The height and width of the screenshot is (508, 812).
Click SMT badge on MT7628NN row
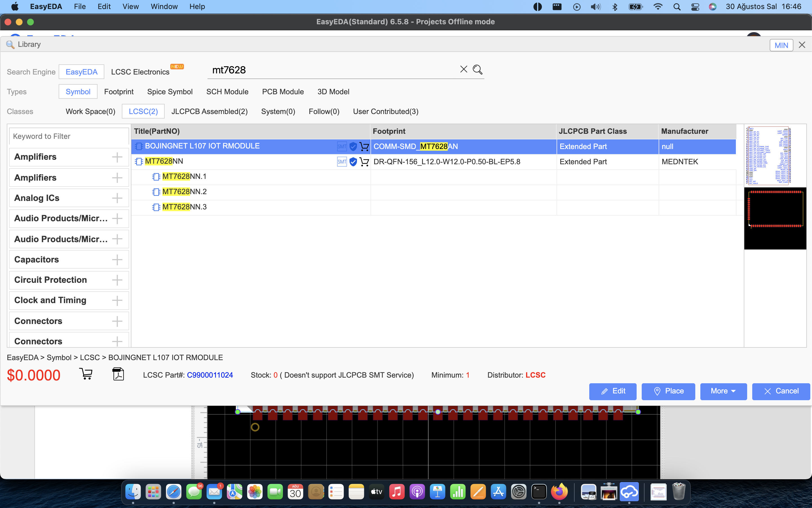[x=342, y=162]
